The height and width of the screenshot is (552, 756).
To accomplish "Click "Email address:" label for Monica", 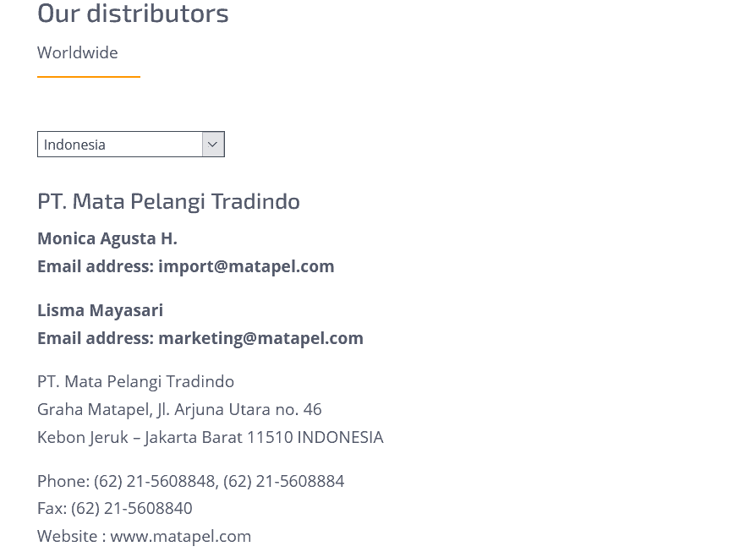I will 95,266.
